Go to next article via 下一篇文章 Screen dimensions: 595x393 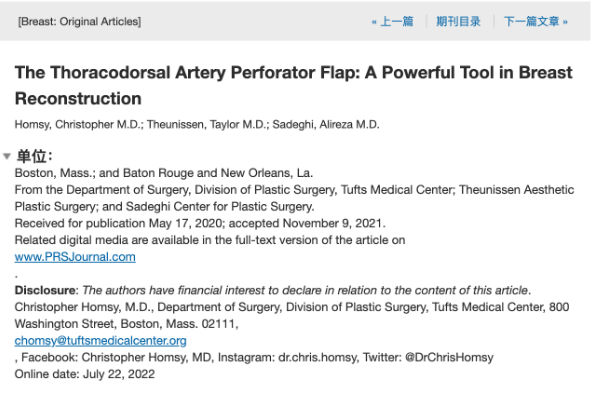(536, 21)
